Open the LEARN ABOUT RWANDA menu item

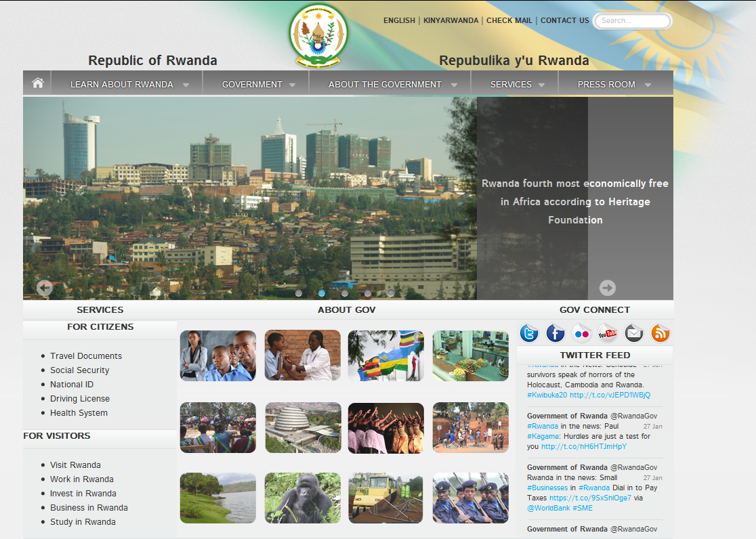pyautogui.click(x=121, y=85)
